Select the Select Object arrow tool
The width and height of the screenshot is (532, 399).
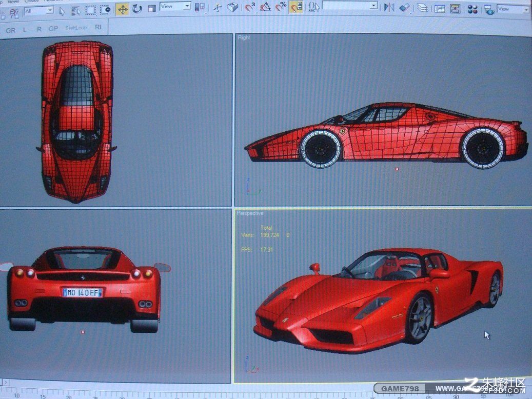point(62,12)
